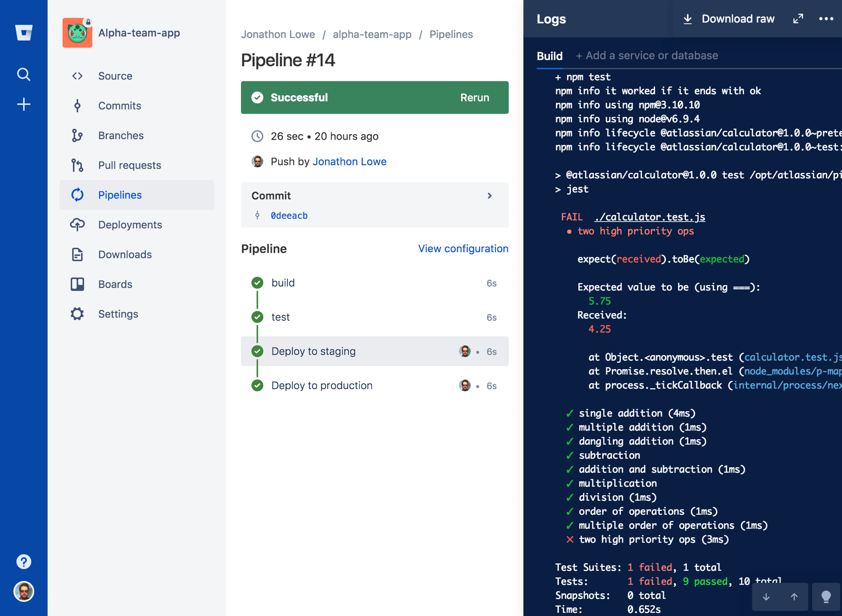Open Boards in the sidebar
The height and width of the screenshot is (616, 842).
pos(137,284)
